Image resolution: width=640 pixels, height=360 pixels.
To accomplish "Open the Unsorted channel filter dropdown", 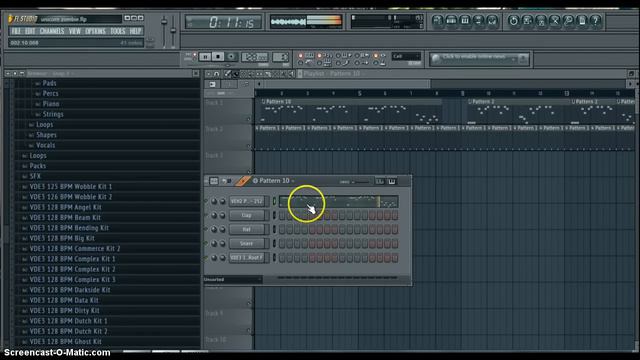I will click(x=233, y=280).
